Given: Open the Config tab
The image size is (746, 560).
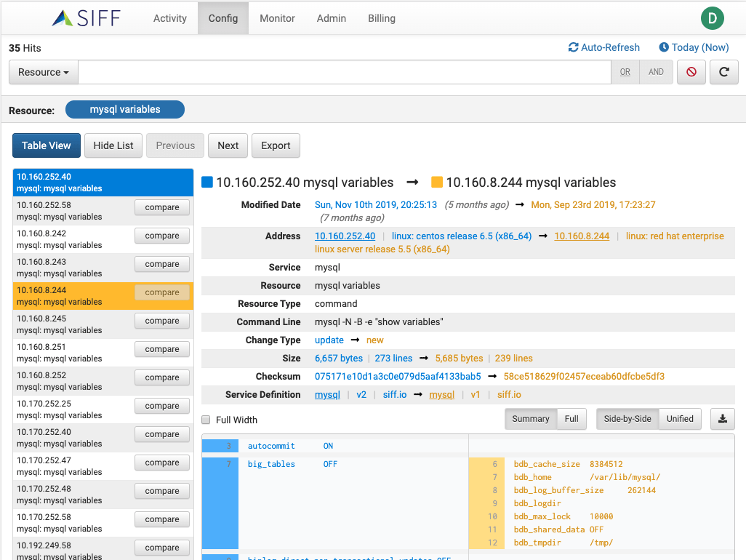Looking at the screenshot, I should coord(223,18).
